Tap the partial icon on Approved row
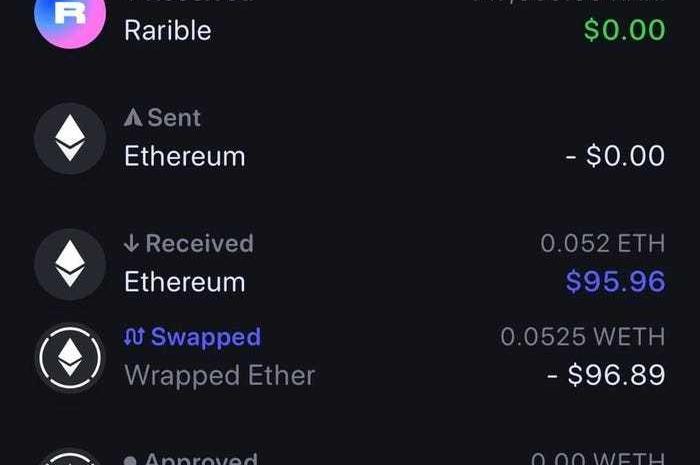Viewport: 700px width, 465px height. pyautogui.click(x=70, y=457)
